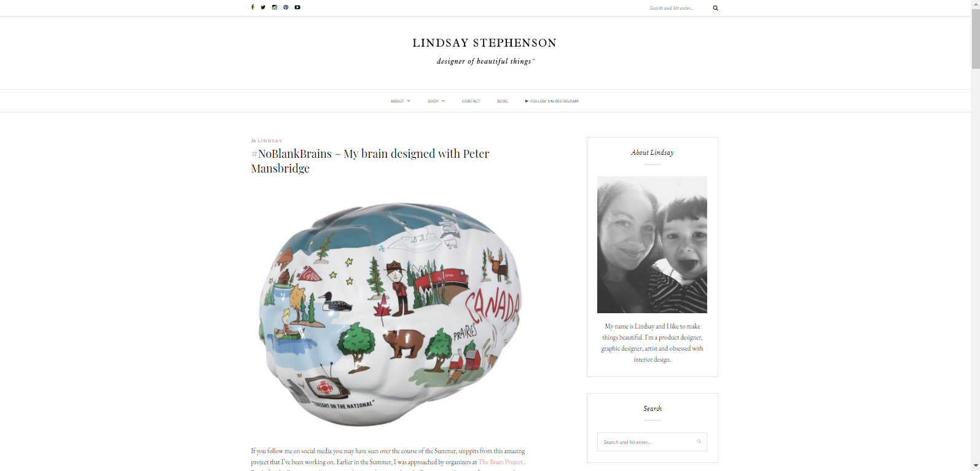Open the Facebook icon in top bar
Image resolution: width=980 pixels, height=471 pixels.
coord(253,7)
